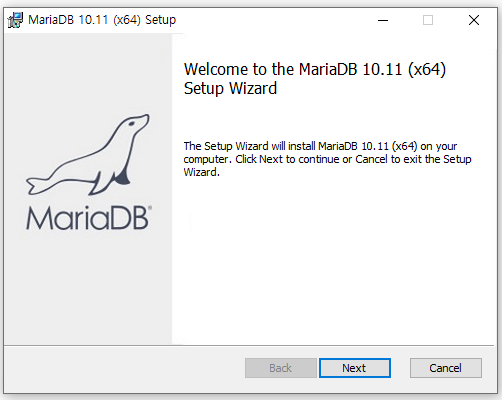Click the MariaDB seal logo image
The height and width of the screenshot is (400, 502).
(x=88, y=155)
